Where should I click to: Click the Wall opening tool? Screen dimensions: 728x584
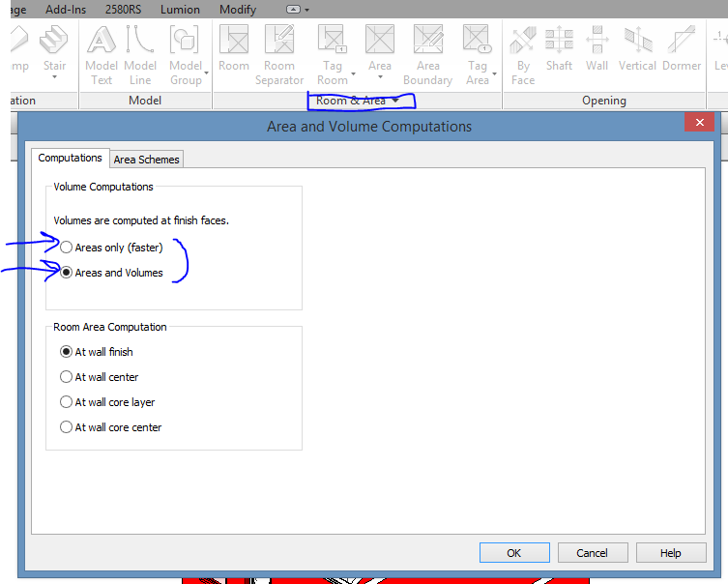click(x=597, y=41)
